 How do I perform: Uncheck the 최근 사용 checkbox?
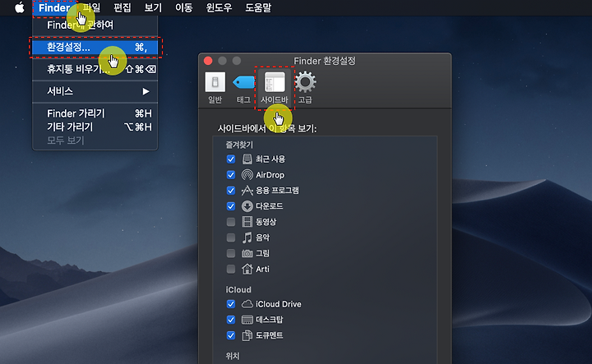[231, 159]
